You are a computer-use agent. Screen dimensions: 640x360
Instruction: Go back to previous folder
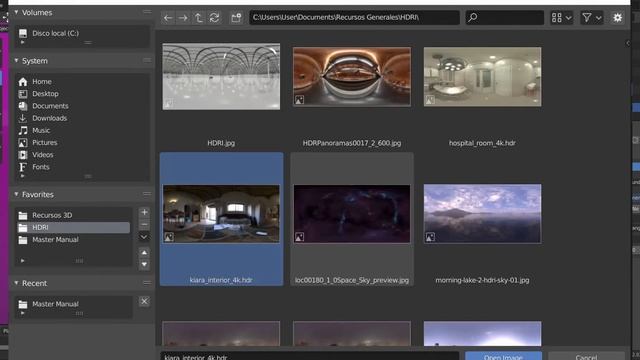[168, 18]
